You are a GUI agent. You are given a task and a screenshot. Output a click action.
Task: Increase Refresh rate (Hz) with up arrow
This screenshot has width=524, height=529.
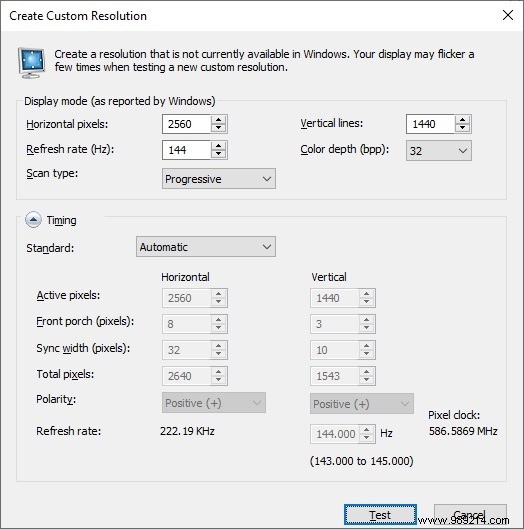point(219,146)
